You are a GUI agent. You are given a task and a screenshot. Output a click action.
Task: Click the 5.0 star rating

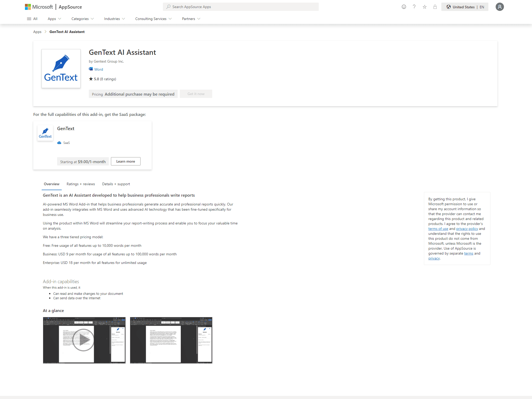pos(94,79)
